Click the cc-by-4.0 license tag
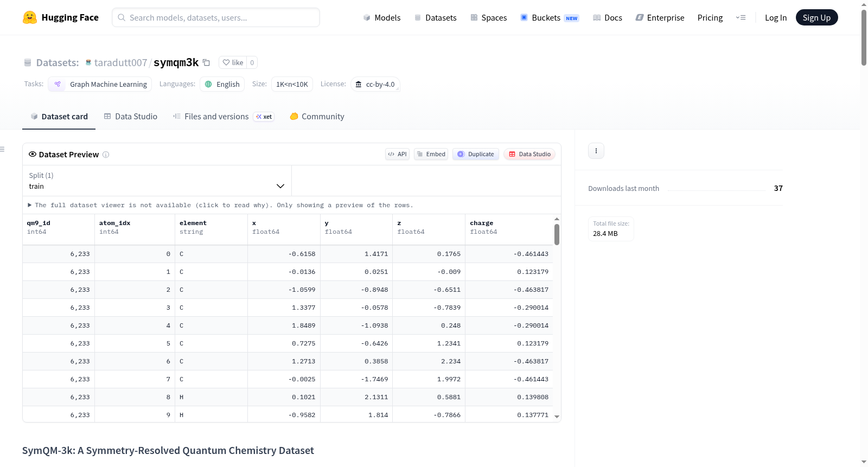Screen dimensions: 868x467 [x=375, y=84]
